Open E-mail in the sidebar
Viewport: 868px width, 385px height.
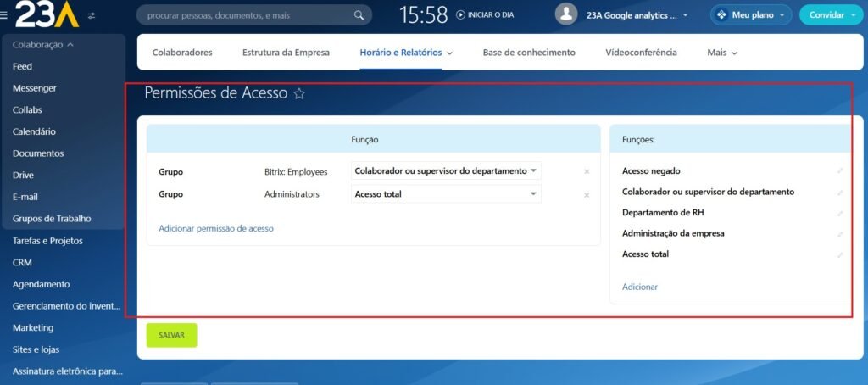(x=25, y=197)
